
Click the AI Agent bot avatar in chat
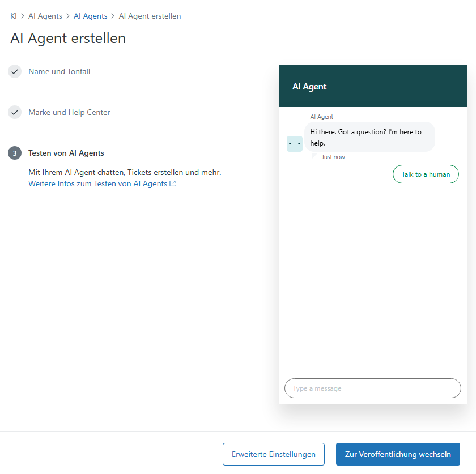click(295, 144)
